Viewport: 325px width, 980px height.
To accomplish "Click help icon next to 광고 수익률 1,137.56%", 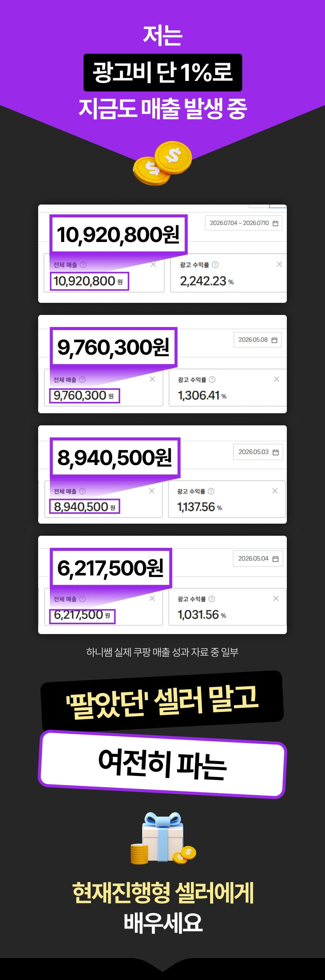I will click(x=211, y=491).
